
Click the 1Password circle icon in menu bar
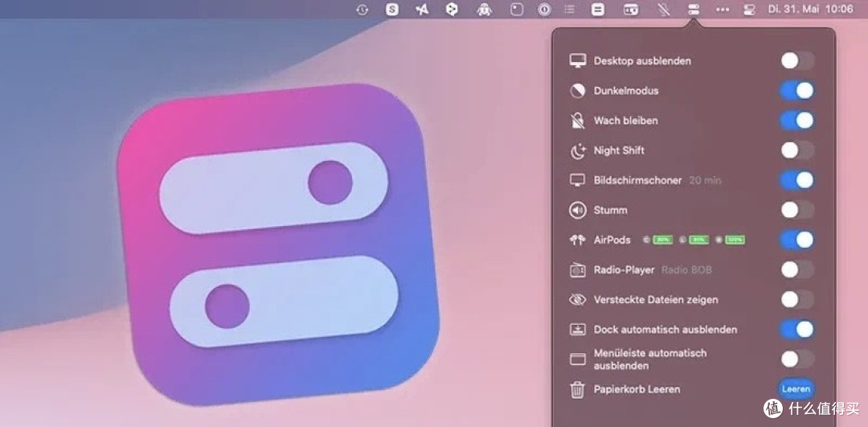545,10
